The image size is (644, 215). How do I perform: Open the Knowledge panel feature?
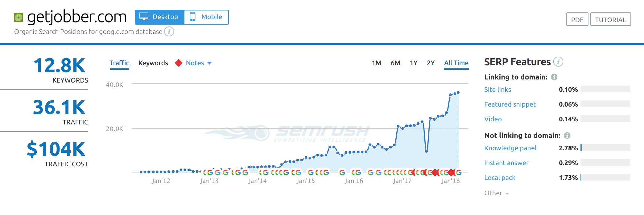click(510, 148)
